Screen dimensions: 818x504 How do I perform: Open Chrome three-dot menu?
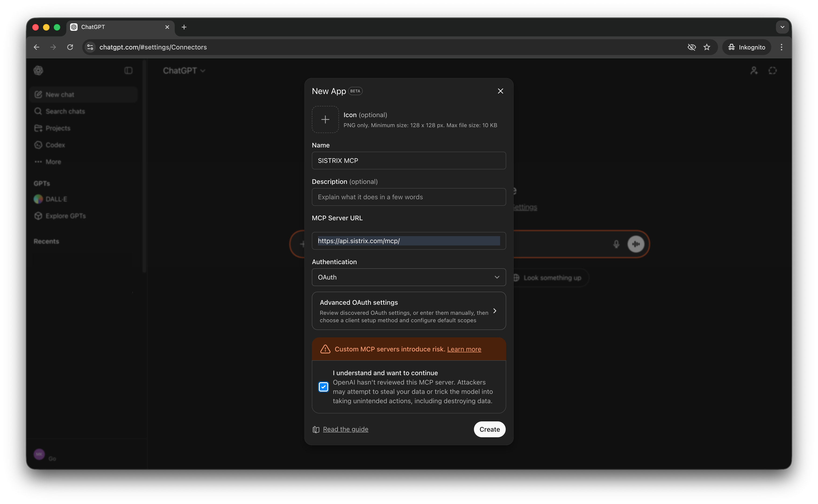(x=781, y=47)
